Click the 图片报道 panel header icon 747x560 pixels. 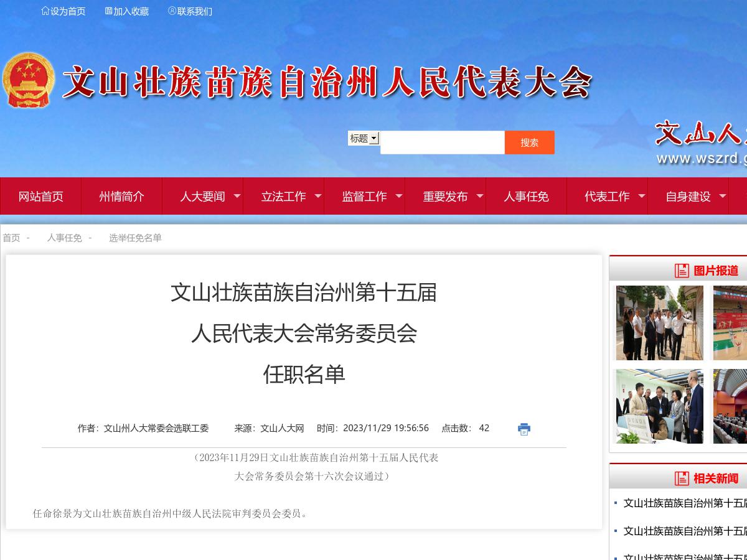point(681,271)
